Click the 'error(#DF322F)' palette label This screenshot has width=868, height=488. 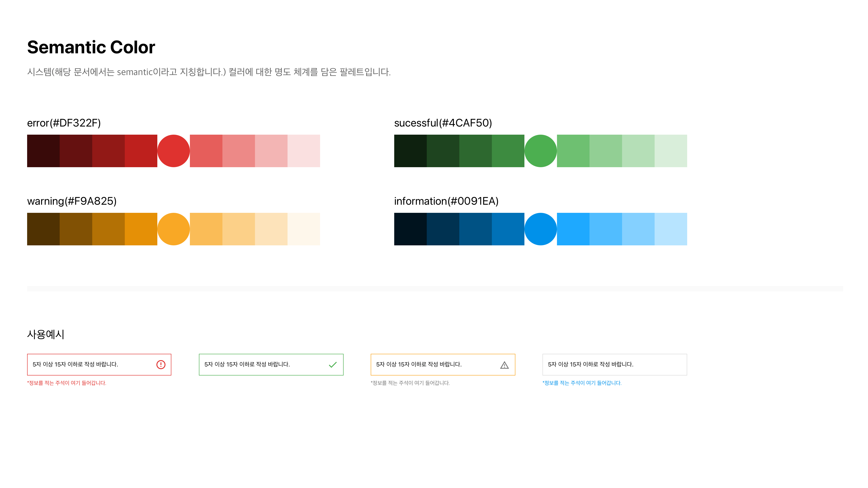tap(64, 123)
